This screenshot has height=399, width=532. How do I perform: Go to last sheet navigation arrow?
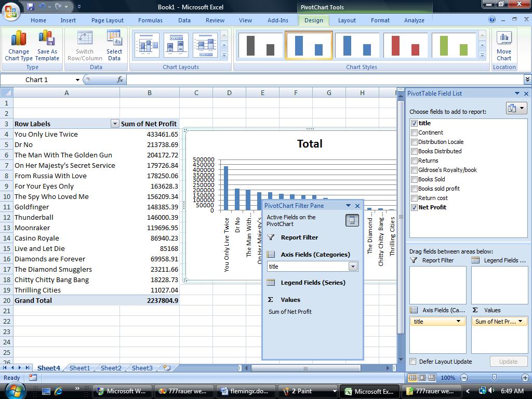click(27, 367)
